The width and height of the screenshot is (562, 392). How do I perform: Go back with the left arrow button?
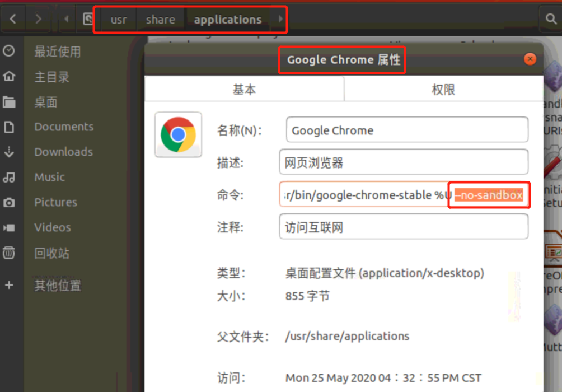(x=13, y=18)
